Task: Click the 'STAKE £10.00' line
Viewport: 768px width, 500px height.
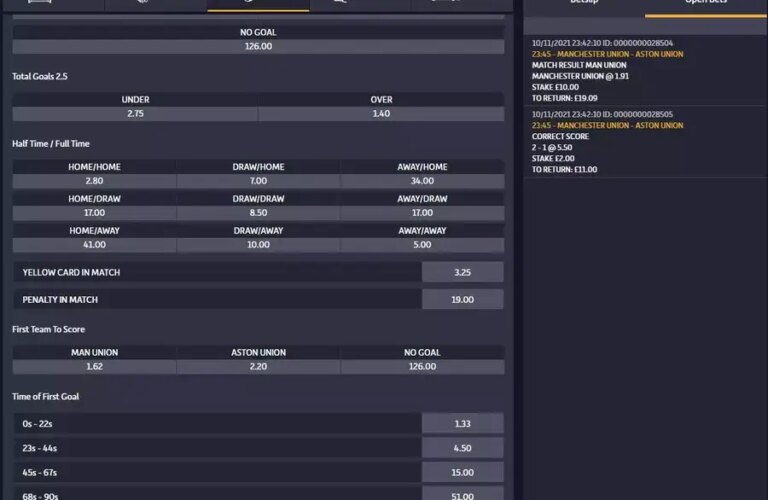Action: tap(555, 87)
